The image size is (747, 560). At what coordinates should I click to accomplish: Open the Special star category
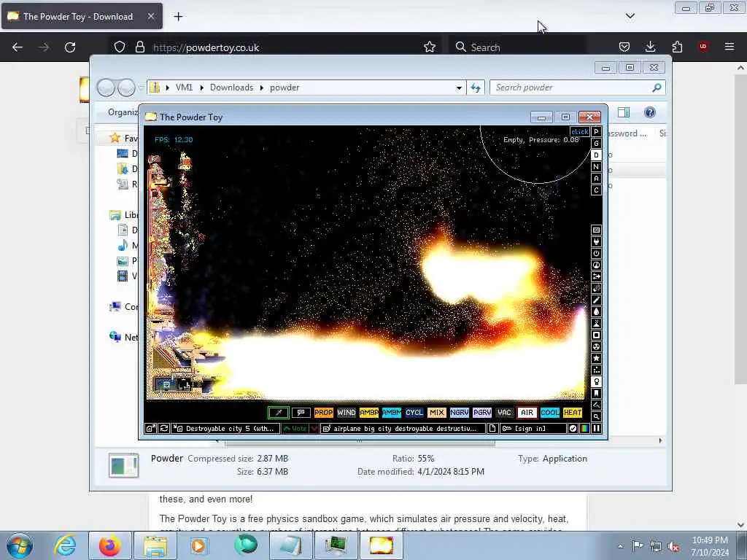click(x=596, y=359)
